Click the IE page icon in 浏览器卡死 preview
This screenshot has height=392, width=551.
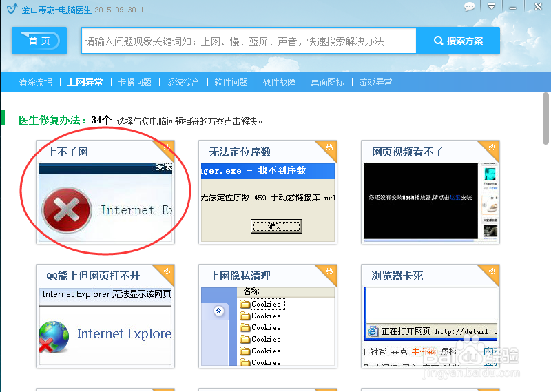(x=373, y=331)
